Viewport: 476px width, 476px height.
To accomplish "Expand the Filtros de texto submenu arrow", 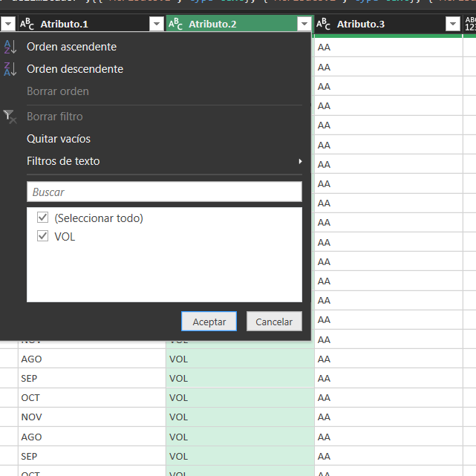I will (300, 161).
